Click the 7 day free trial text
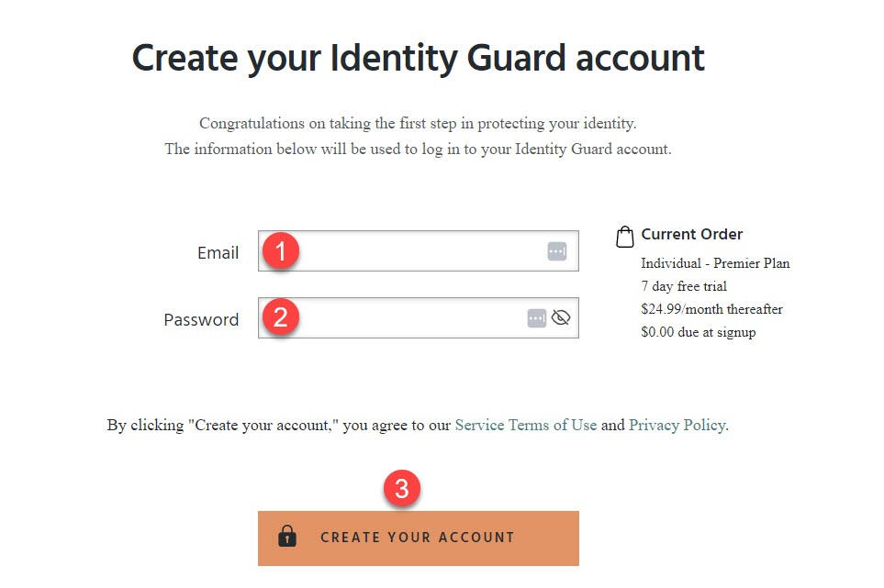The image size is (884, 588). (684, 286)
